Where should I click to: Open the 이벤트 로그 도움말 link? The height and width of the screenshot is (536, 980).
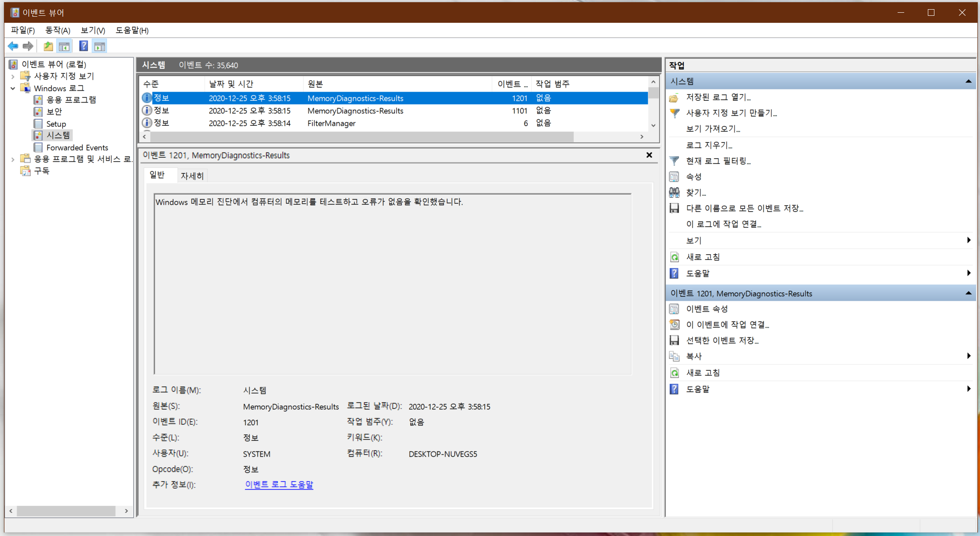coord(279,484)
